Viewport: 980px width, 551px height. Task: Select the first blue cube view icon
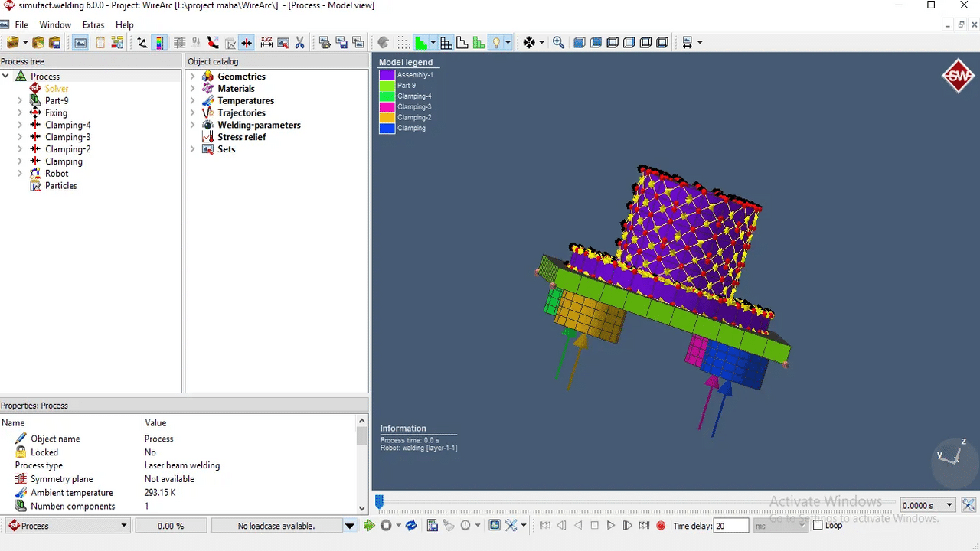580,43
